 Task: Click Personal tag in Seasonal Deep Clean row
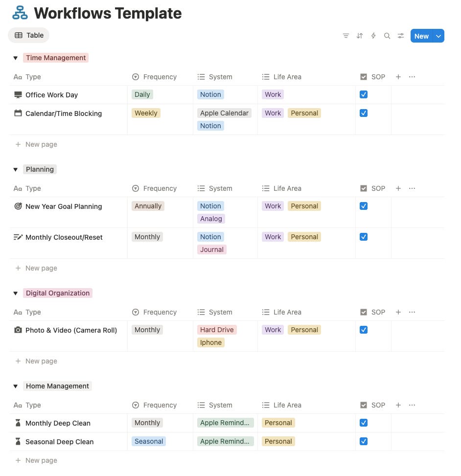coord(278,441)
